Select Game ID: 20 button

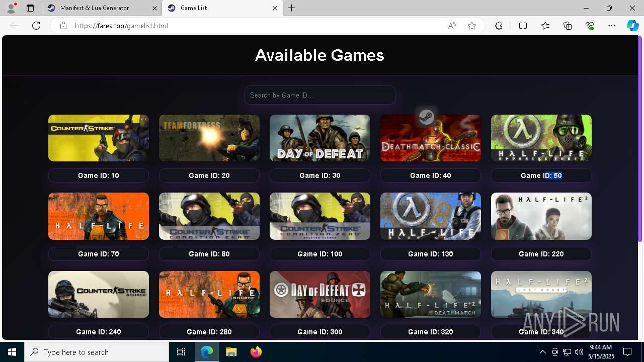click(209, 175)
